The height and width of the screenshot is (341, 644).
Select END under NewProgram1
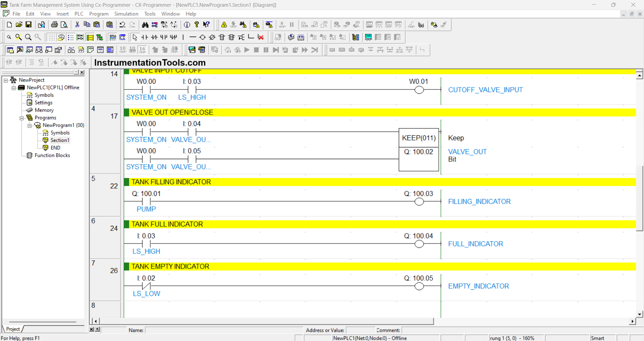(x=55, y=148)
